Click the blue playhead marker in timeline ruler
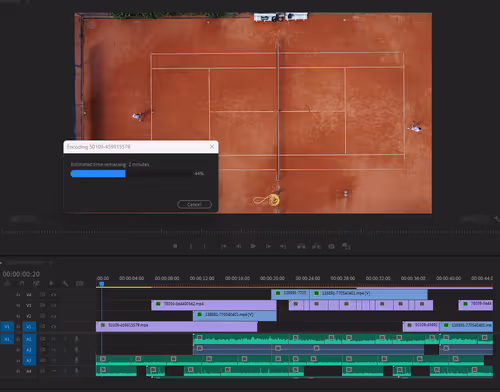This screenshot has height=392, width=500. click(x=102, y=284)
